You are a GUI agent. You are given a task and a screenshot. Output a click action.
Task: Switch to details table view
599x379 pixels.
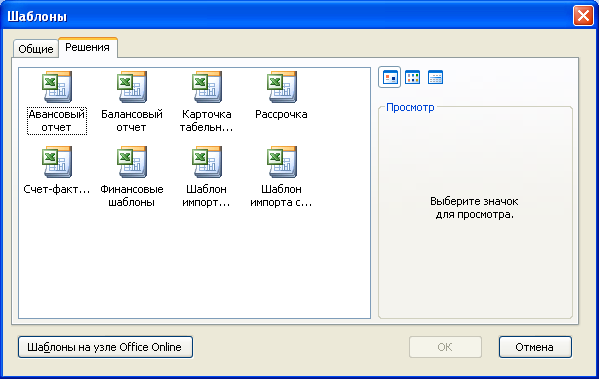pyautogui.click(x=435, y=77)
